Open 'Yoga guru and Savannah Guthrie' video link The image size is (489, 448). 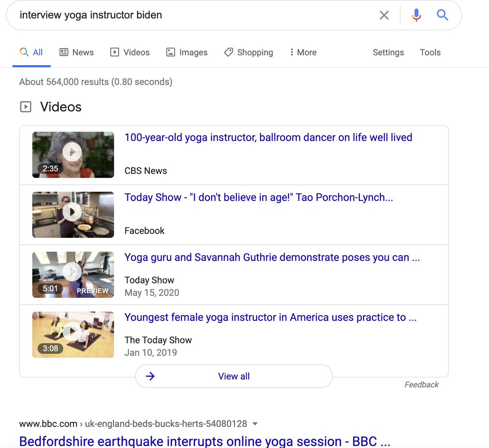272,257
